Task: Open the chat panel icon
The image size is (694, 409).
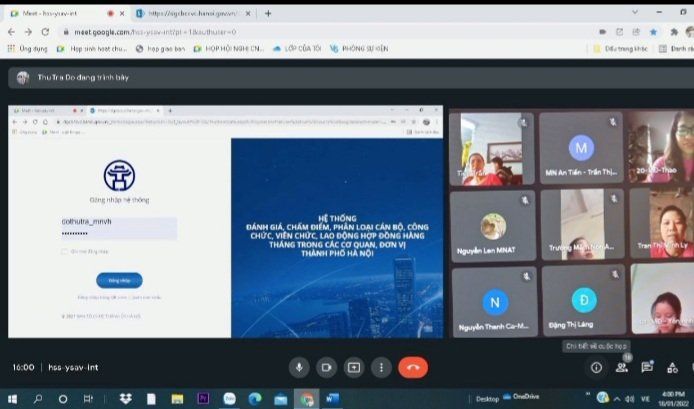Action: coord(647,367)
